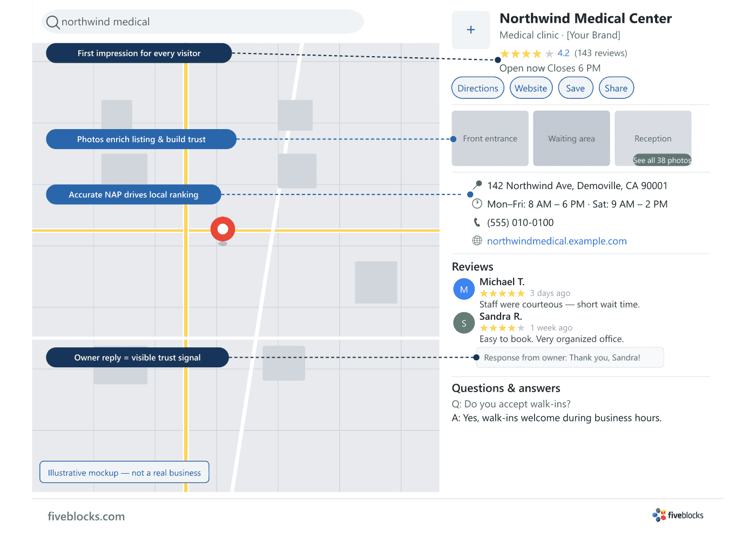Save the Northwind Medical listing

576,88
